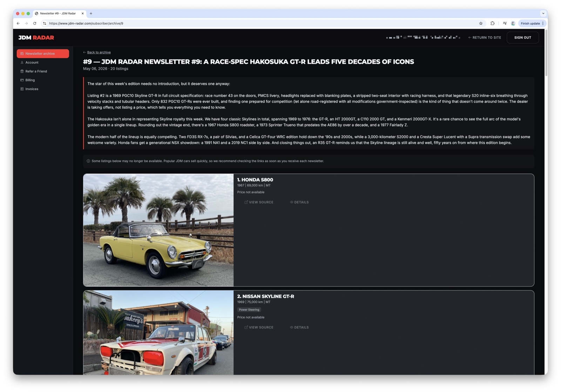The height and width of the screenshot is (392, 561).
Task: Click the Newsletter archive icon in sidebar
Action: [x=22, y=54]
